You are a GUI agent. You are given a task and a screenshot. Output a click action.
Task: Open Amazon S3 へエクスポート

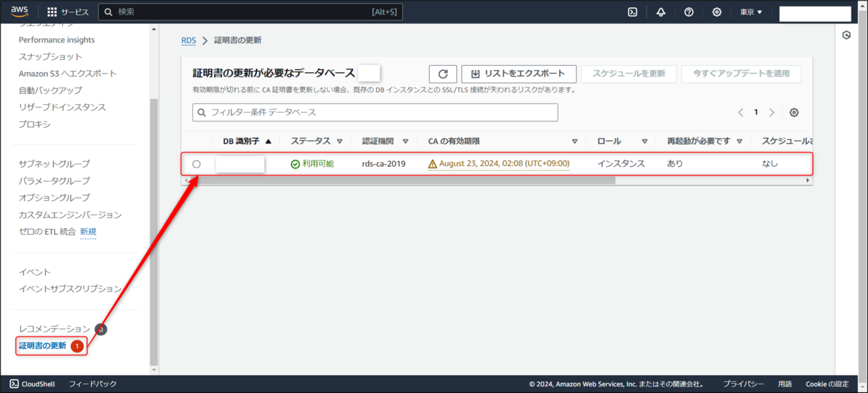tap(67, 73)
